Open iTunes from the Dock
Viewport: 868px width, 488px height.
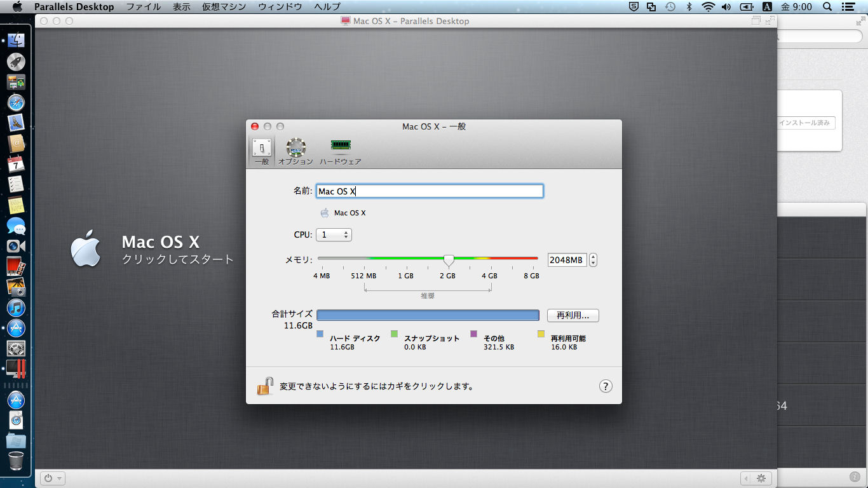(x=16, y=308)
